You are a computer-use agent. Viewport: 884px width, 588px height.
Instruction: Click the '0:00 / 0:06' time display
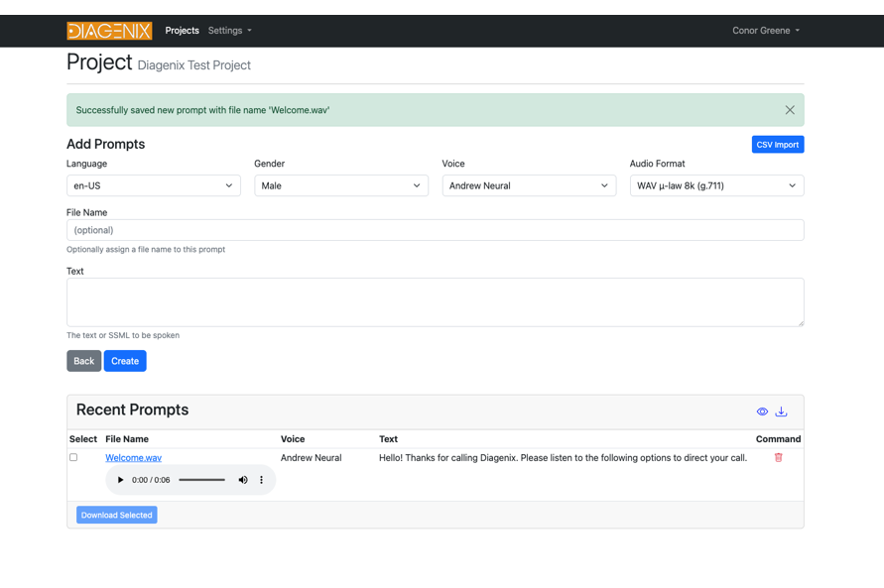(151, 480)
